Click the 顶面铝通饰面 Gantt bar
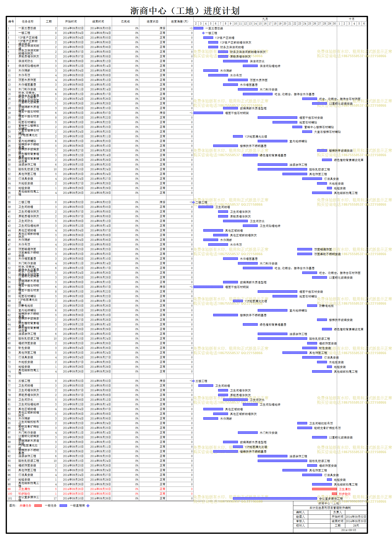This screenshot has width=392, height=539. pos(305,249)
